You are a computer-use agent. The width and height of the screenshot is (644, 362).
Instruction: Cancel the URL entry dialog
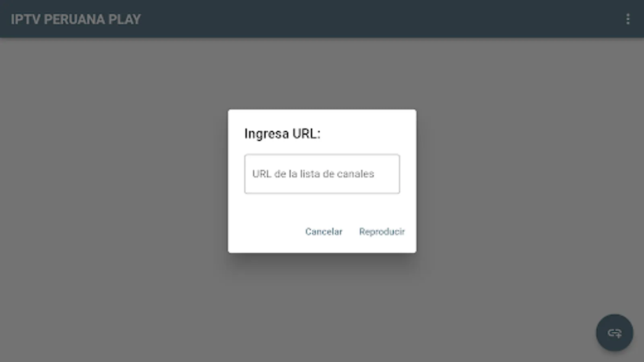pyautogui.click(x=324, y=232)
